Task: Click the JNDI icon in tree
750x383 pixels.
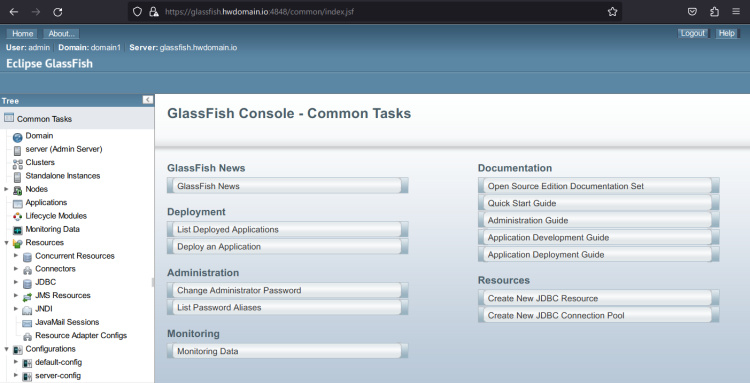Action: (27, 310)
